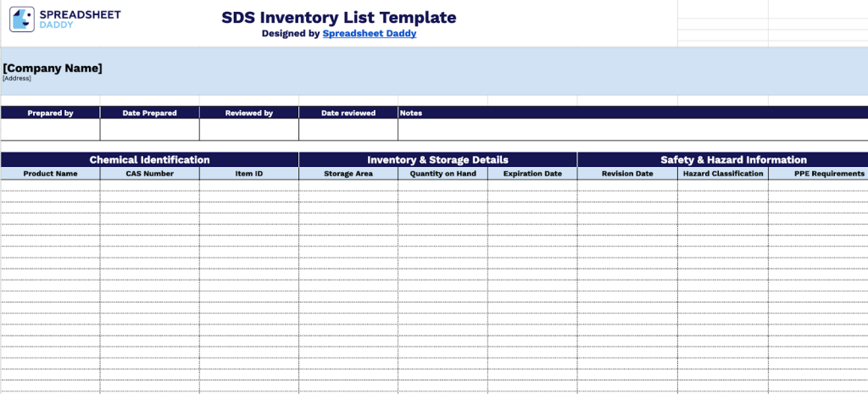Click the empty Notes input cell
This screenshot has height=394, width=868.
pyautogui.click(x=632, y=130)
